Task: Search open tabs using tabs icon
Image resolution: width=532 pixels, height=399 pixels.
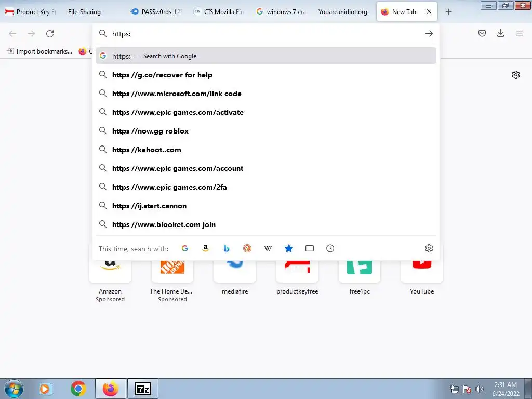Action: tap(310, 248)
